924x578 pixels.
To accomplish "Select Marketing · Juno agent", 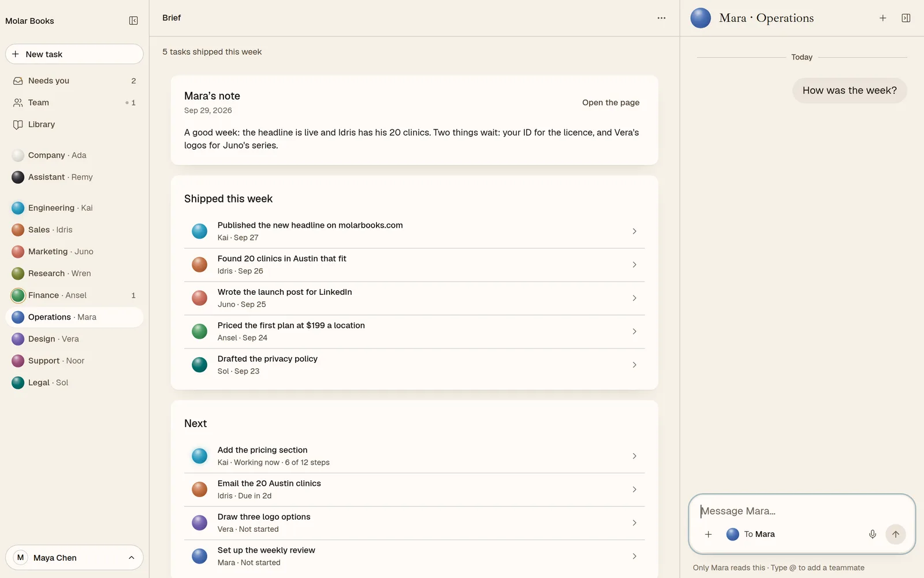I will click(74, 251).
